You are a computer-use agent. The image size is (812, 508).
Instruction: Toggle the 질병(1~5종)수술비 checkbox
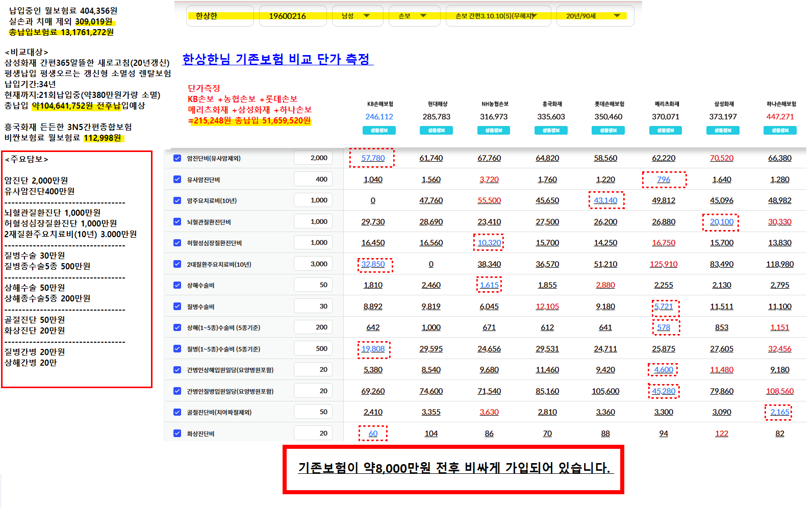[x=177, y=349]
